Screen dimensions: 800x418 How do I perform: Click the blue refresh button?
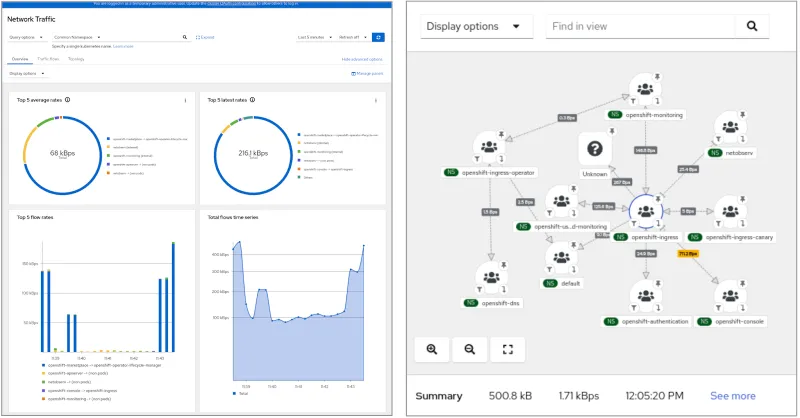point(378,37)
